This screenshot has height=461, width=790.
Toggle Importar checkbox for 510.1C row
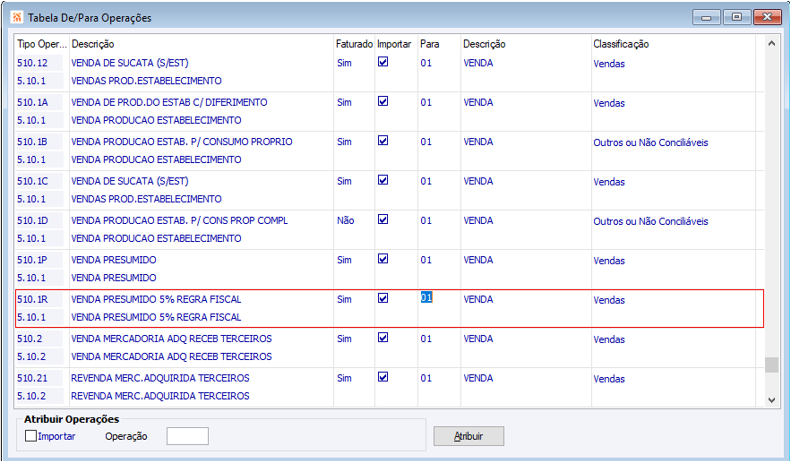[383, 180]
